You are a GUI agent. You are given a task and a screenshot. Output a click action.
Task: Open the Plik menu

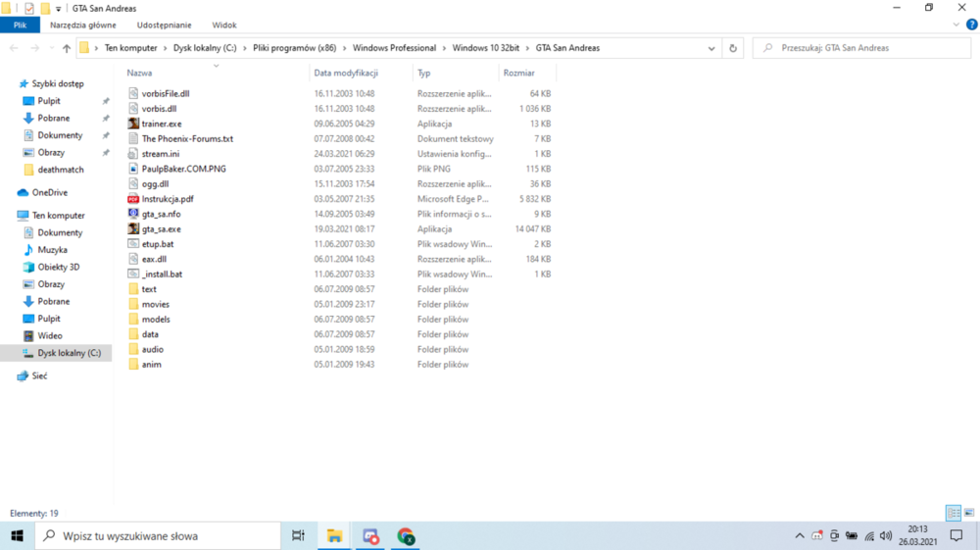(x=20, y=25)
